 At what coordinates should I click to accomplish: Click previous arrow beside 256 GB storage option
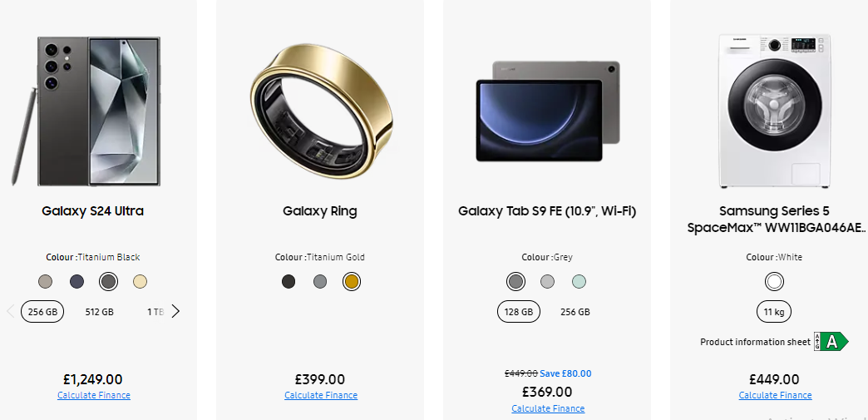[10, 312]
